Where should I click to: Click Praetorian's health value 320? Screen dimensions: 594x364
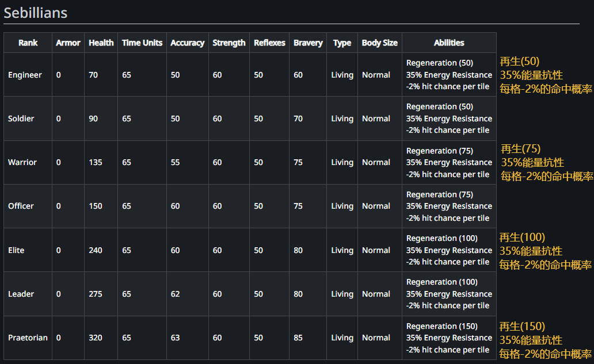pos(96,338)
